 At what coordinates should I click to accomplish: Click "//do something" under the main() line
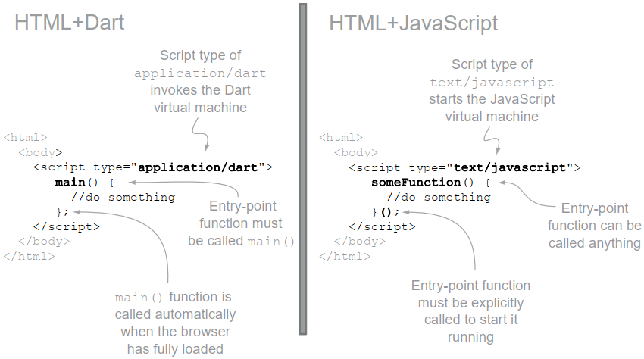123,197
